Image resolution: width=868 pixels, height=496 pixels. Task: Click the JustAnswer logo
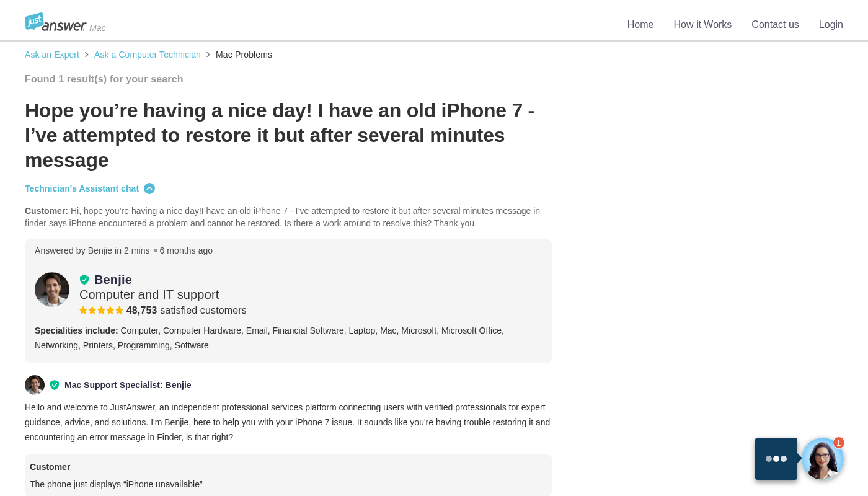pyautogui.click(x=56, y=23)
